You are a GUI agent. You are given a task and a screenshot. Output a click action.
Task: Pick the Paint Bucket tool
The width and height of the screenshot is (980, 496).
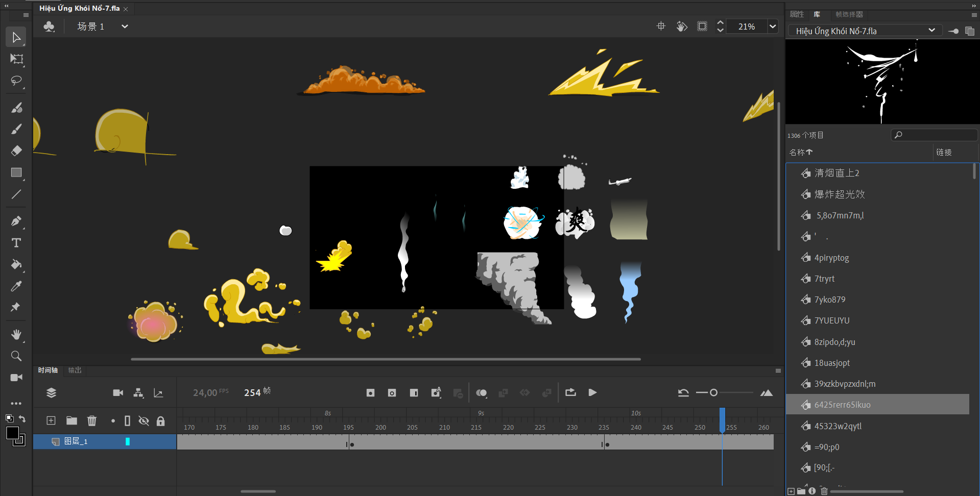(16, 264)
